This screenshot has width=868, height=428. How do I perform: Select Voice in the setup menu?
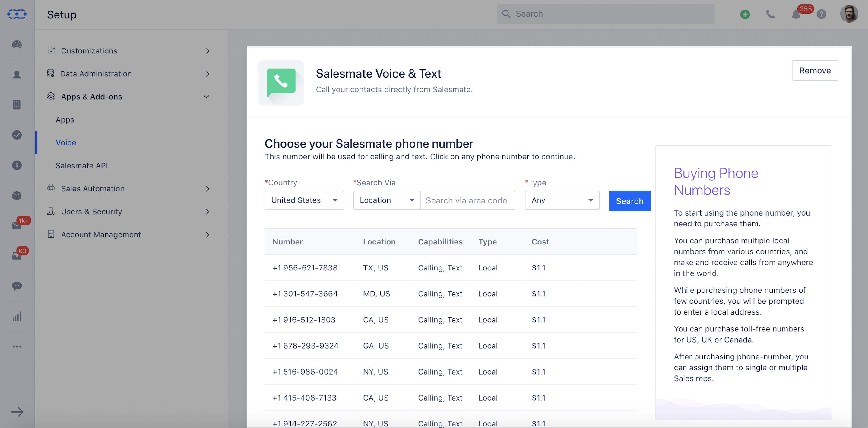pos(66,143)
